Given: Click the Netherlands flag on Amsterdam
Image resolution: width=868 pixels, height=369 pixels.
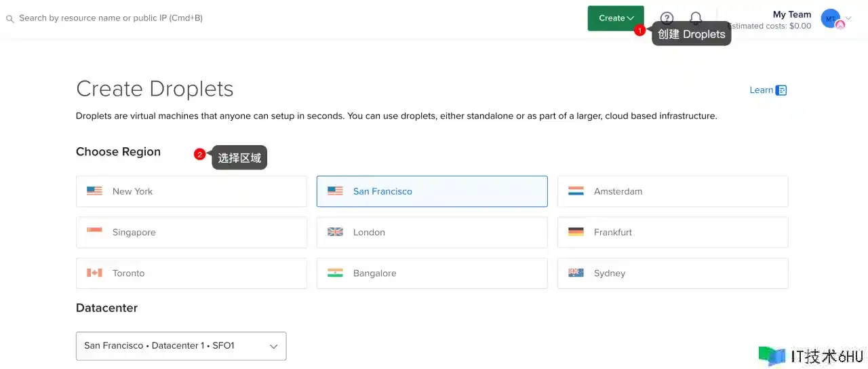Looking at the screenshot, I should pyautogui.click(x=576, y=191).
